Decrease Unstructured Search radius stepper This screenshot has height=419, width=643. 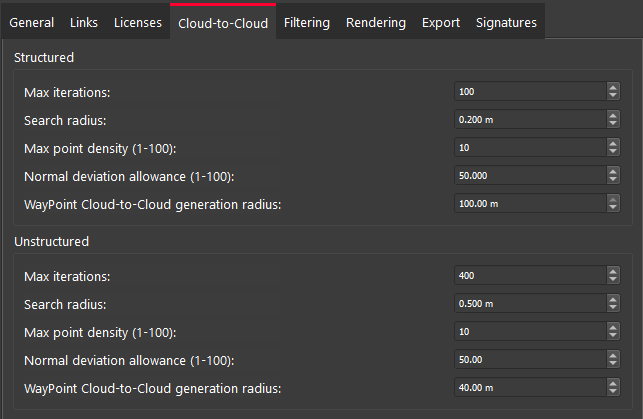613,307
